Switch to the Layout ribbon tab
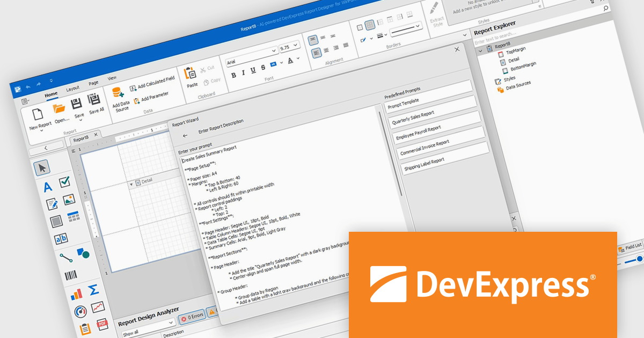Image resolution: width=644 pixels, height=338 pixels. pos(73,88)
